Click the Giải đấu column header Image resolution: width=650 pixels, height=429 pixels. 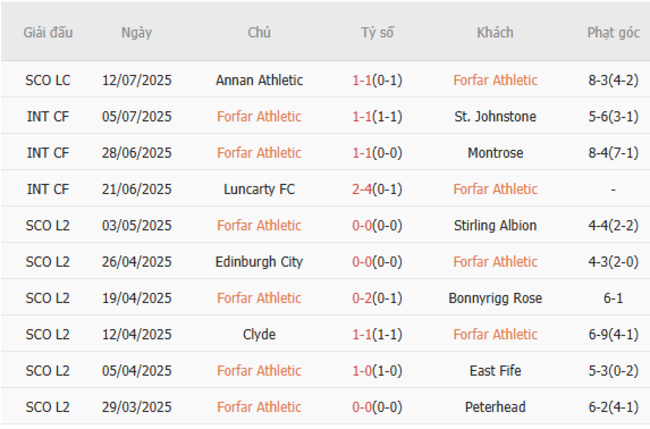[x=48, y=33]
